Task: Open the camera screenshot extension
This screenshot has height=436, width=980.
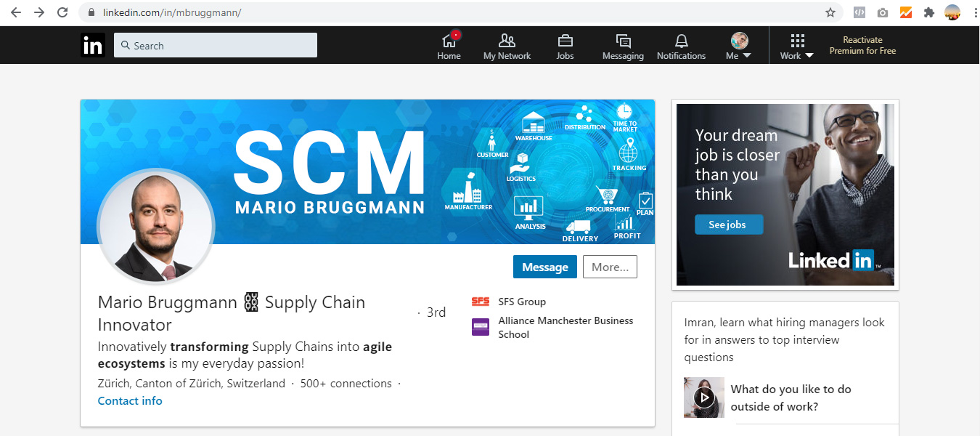Action: [x=883, y=12]
